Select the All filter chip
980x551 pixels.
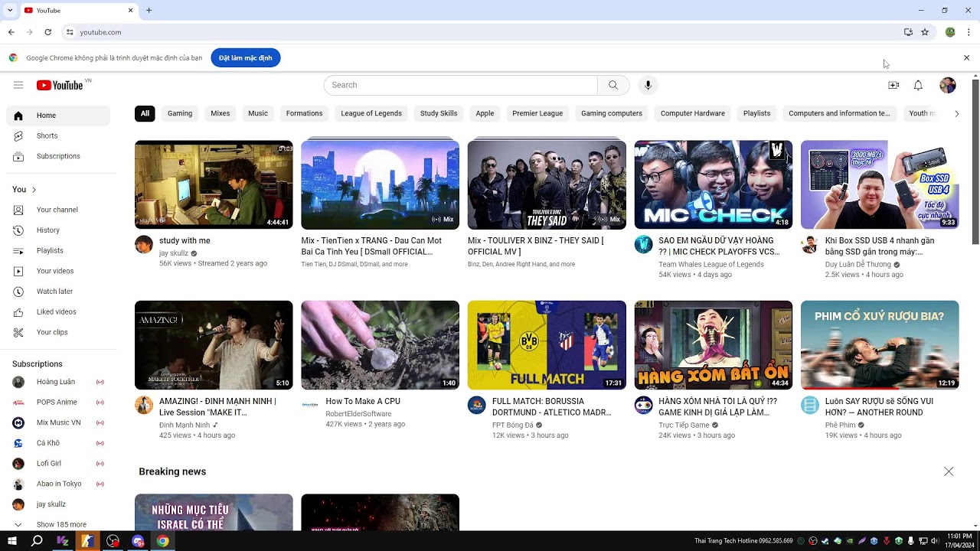point(145,113)
